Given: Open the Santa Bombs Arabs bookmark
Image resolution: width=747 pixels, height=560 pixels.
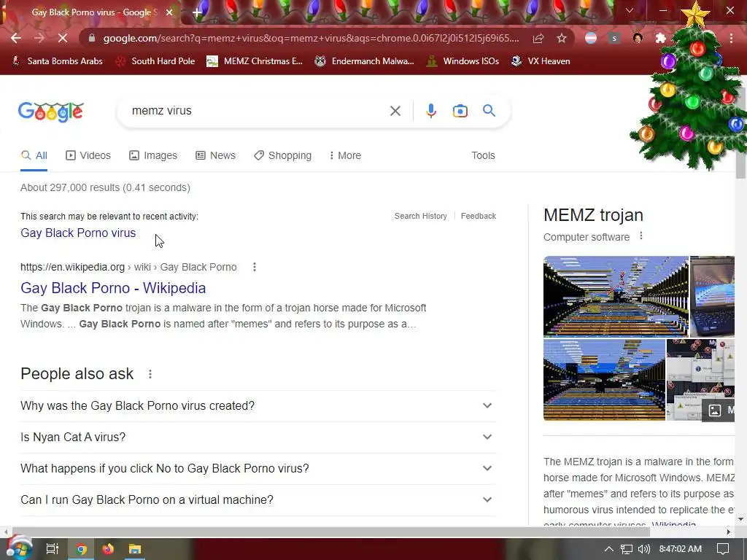Looking at the screenshot, I should point(57,61).
